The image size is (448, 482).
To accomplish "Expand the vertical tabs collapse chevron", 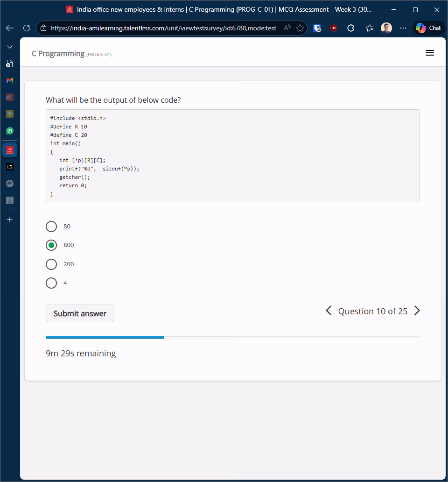I will 10,47.
